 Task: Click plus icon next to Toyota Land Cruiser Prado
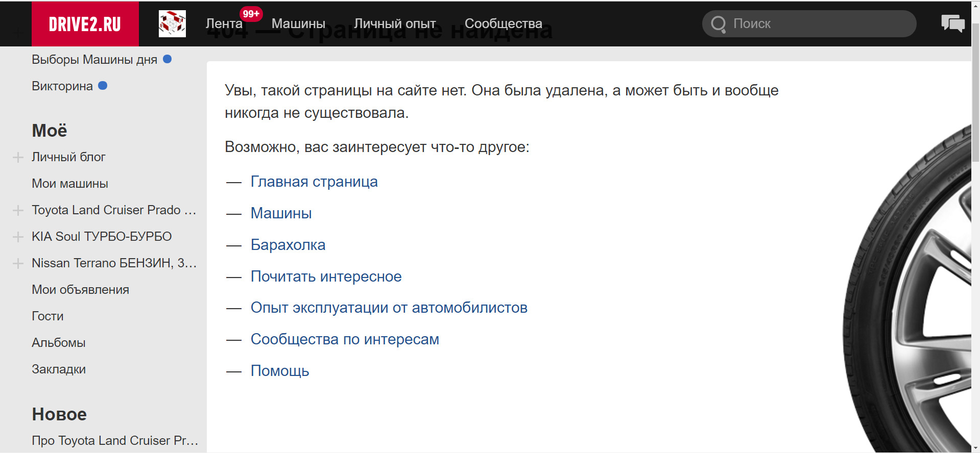(x=18, y=210)
